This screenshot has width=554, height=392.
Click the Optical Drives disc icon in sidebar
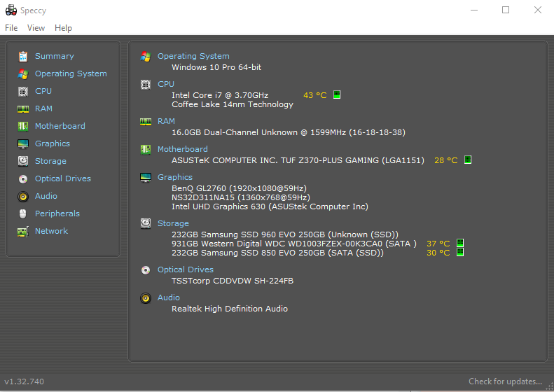tap(23, 179)
